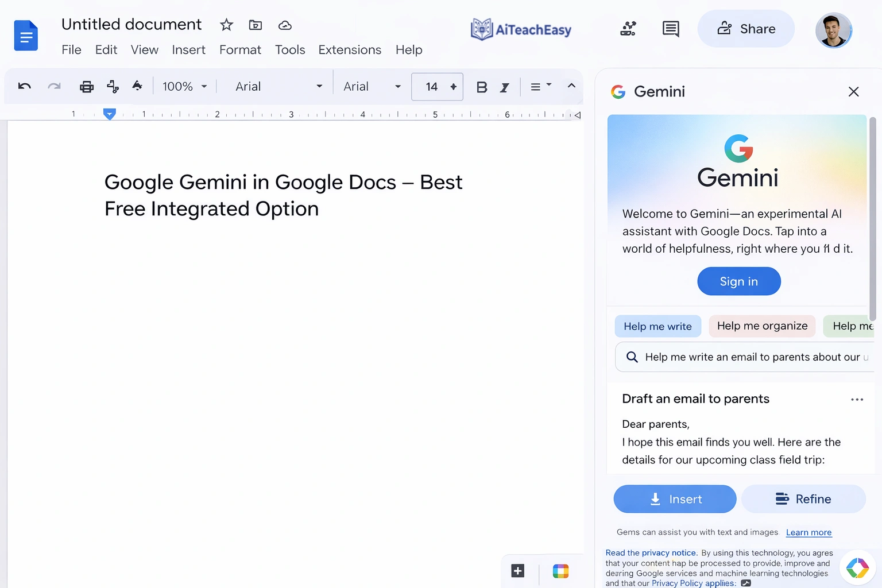
Task: Open the Format menu
Action: click(240, 50)
